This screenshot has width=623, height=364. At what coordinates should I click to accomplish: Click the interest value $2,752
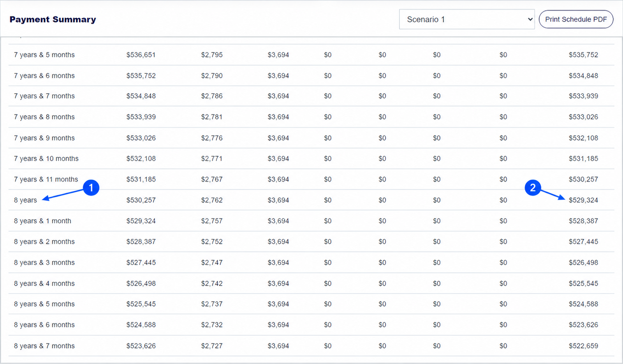pos(212,241)
